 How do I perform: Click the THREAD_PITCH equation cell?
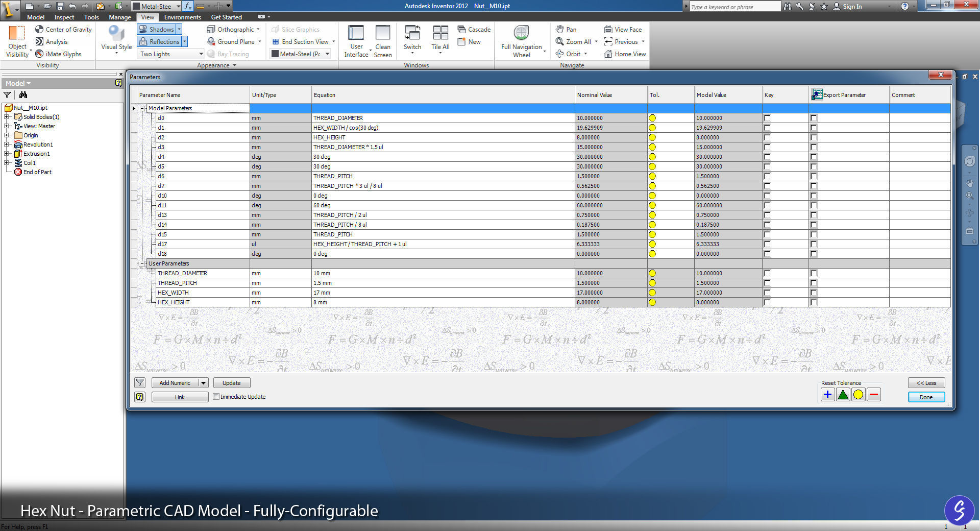(443, 283)
